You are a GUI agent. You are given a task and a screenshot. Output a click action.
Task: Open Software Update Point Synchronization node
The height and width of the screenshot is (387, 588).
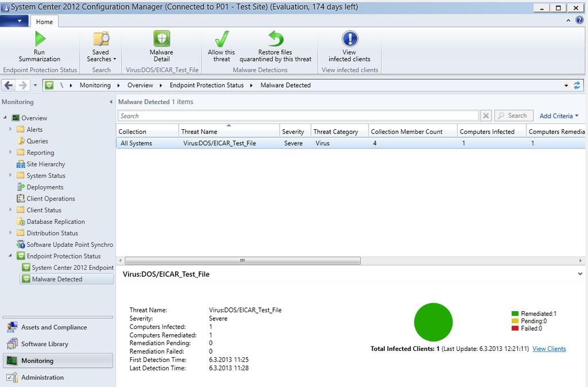(69, 245)
